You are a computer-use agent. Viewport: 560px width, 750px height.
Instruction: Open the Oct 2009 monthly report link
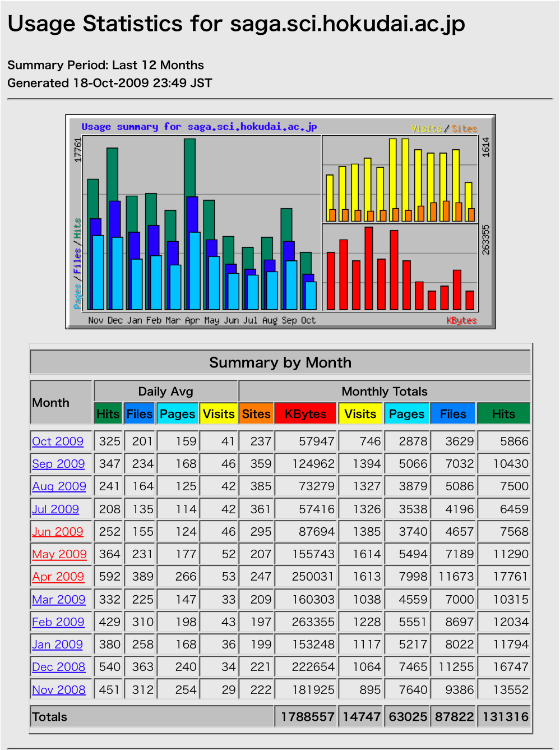[58, 441]
